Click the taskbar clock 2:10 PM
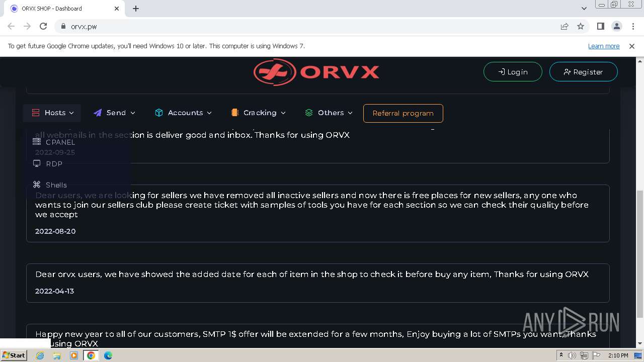The image size is (644, 362). pos(618,355)
